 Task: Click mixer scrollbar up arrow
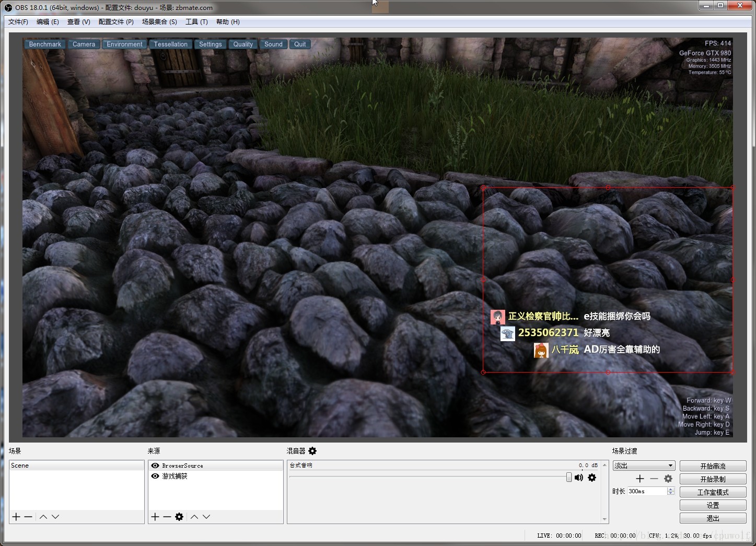pos(605,464)
